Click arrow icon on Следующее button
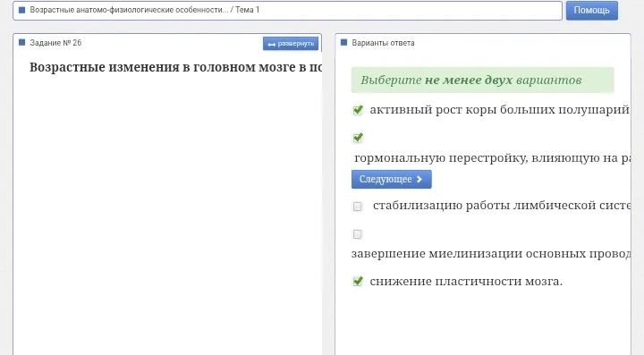Screen dimensions: 644x355 419,180
